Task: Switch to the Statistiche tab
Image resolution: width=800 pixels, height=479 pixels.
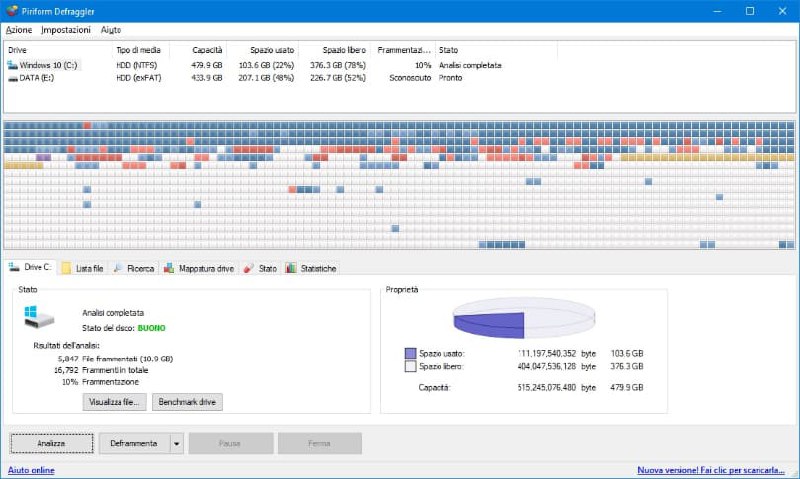Action: [x=311, y=268]
